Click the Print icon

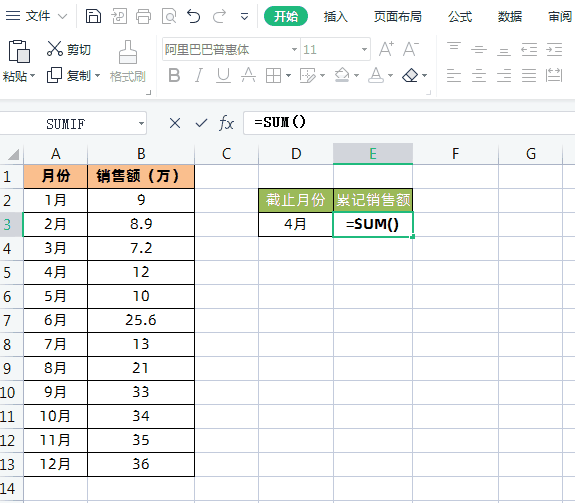pos(143,16)
